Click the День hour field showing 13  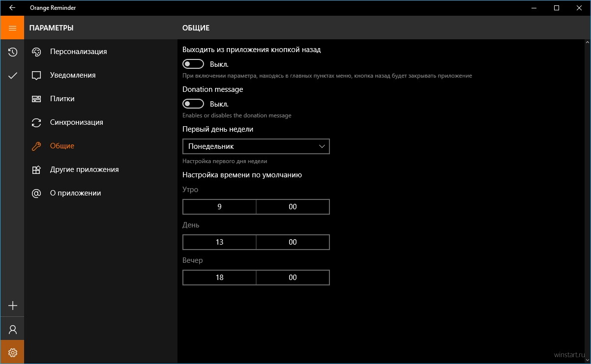click(219, 242)
